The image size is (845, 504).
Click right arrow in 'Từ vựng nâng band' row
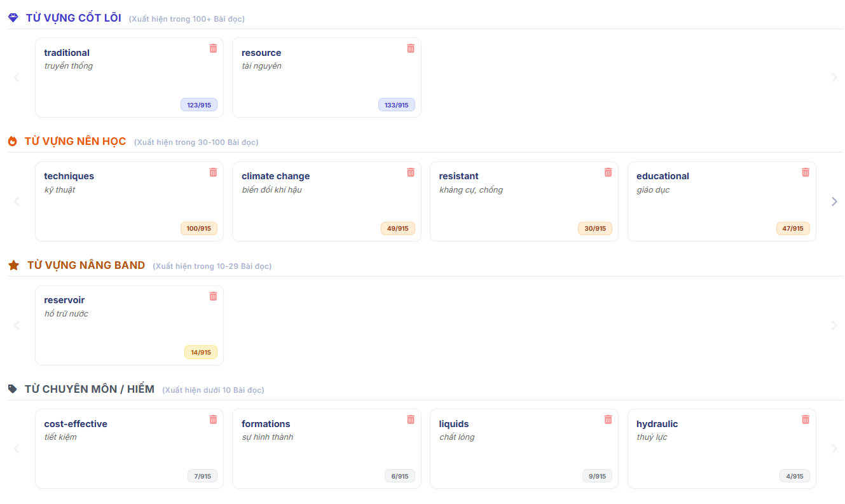[834, 325]
